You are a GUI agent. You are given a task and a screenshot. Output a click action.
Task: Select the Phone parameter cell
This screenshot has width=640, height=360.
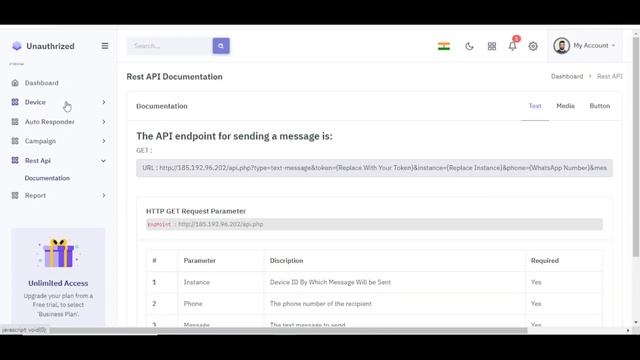(x=193, y=304)
